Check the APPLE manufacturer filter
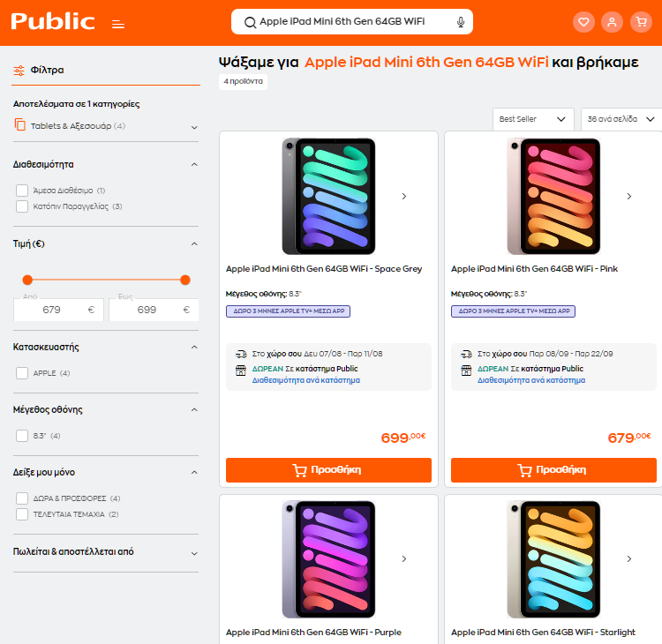The width and height of the screenshot is (662, 644). coord(22,373)
